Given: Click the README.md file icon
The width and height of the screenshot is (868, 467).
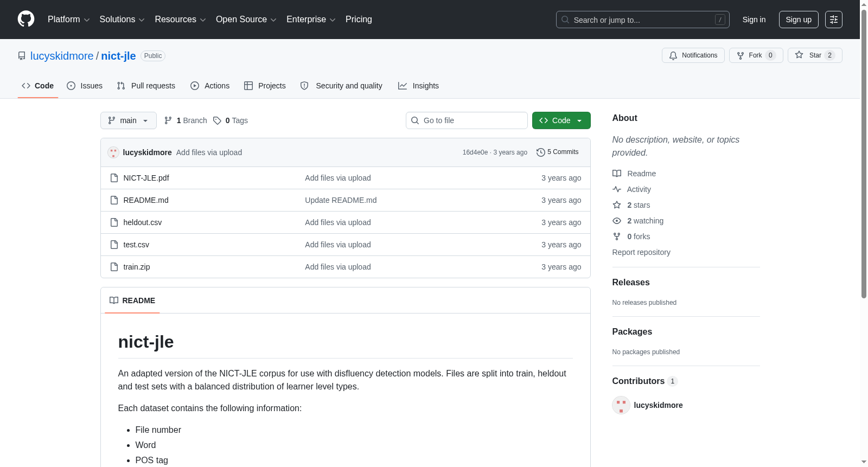Looking at the screenshot, I should (x=114, y=200).
